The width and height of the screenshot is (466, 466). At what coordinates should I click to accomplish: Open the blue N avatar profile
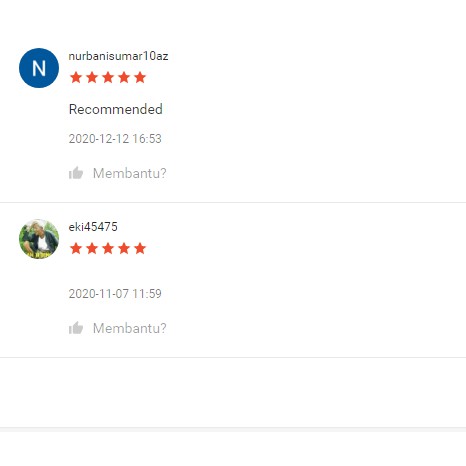coord(39,68)
